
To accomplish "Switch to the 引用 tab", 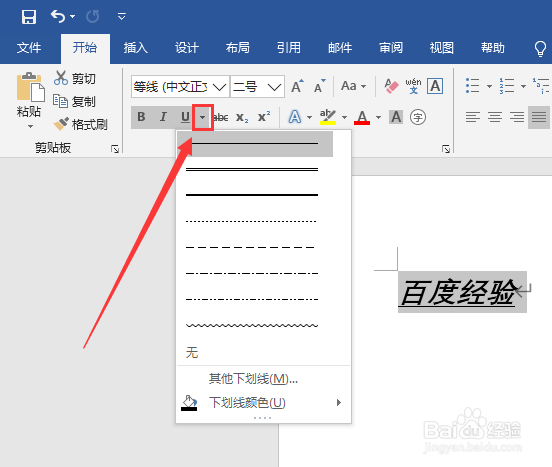I will [x=289, y=48].
